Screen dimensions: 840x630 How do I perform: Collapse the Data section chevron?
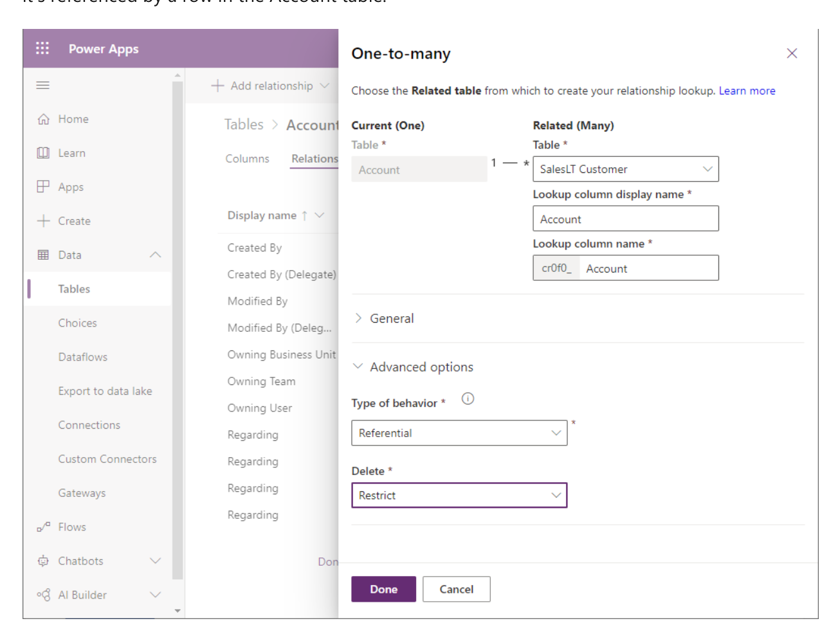[155, 255]
